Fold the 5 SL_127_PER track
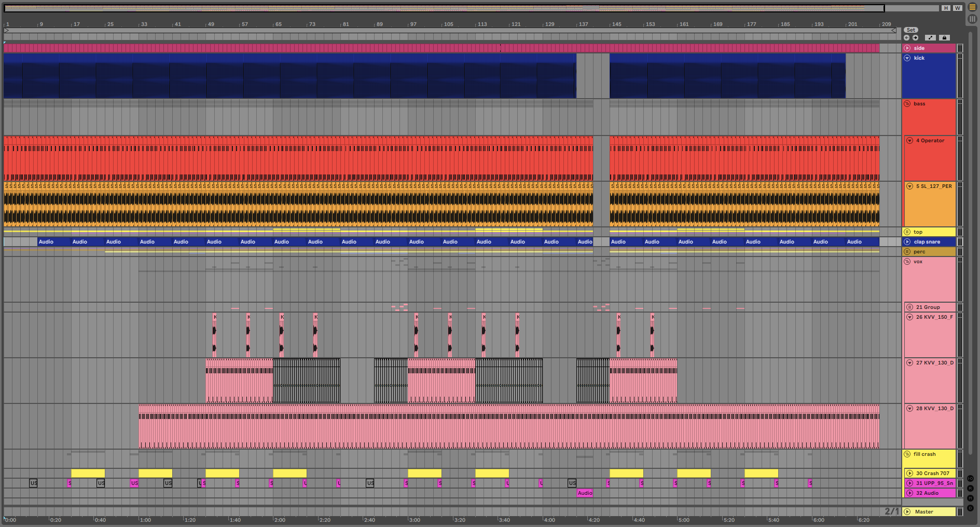The height and width of the screenshot is (527, 980). 909,186
